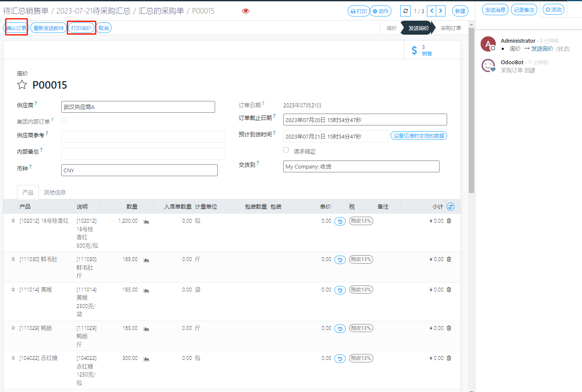Toggle the 集团内部订单 checkbox

(x=64, y=120)
